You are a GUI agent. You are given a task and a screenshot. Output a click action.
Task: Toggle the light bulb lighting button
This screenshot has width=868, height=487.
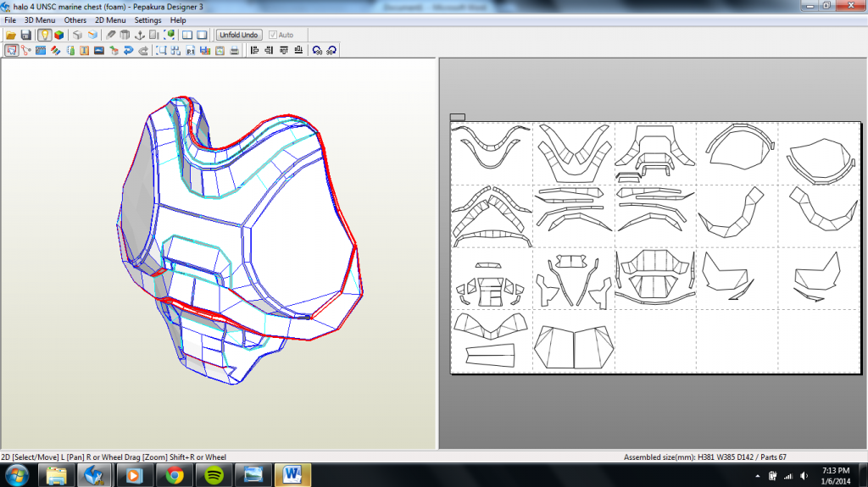(44, 35)
